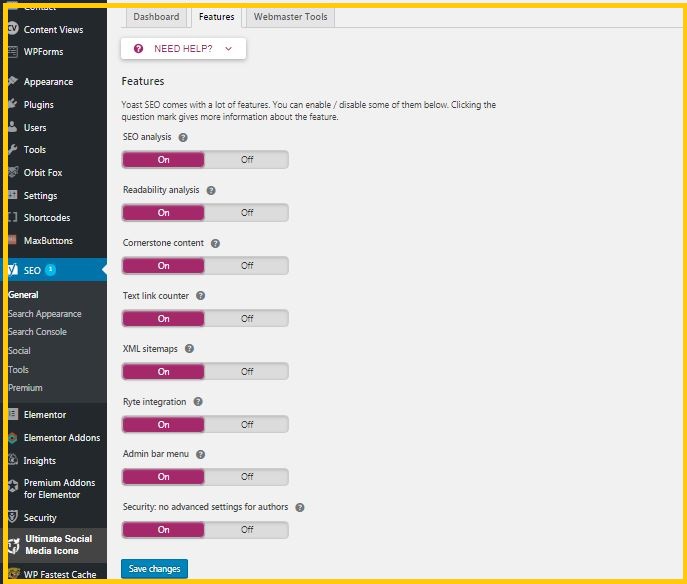Click the Shortcodes brackets icon

pyautogui.click(x=13, y=217)
